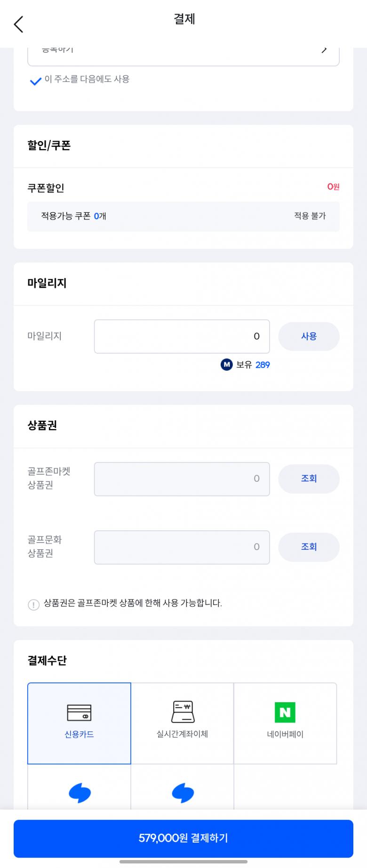This screenshot has height=868, width=367.
Task: Click the credit card icon
Action: tap(79, 713)
